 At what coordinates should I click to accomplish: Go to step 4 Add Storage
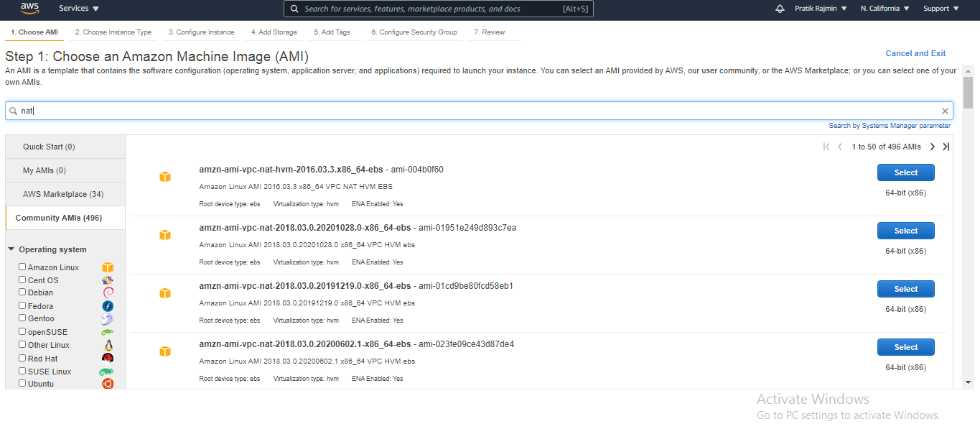(x=274, y=32)
